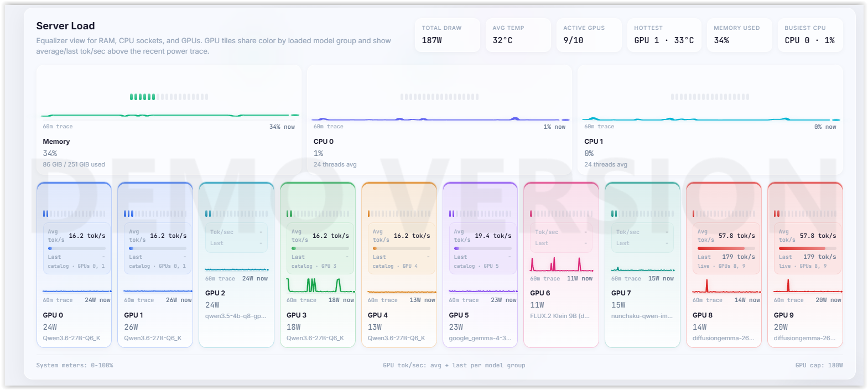Select the GPU 5 title label
Image resolution: width=868 pixels, height=390 pixels.
click(x=459, y=315)
